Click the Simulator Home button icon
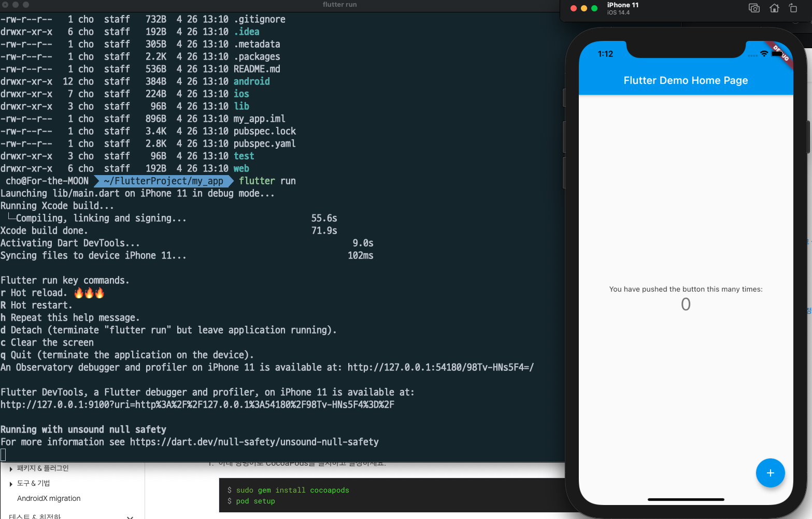This screenshot has height=519, width=812. [774, 8]
